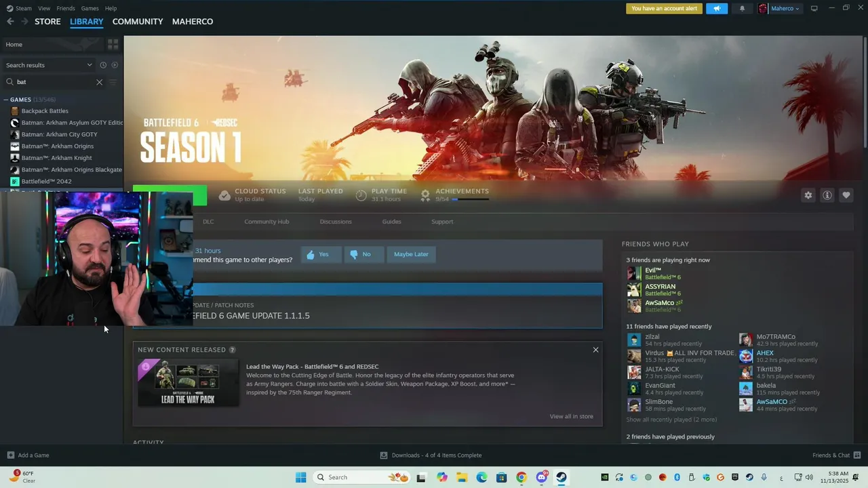Dismiss the New Content Released panel

point(595,350)
